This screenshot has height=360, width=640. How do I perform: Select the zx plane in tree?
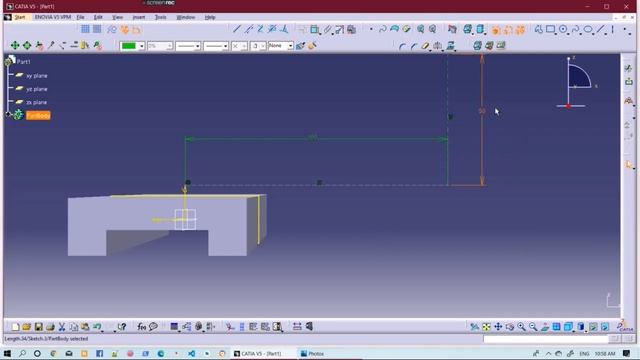(x=37, y=102)
